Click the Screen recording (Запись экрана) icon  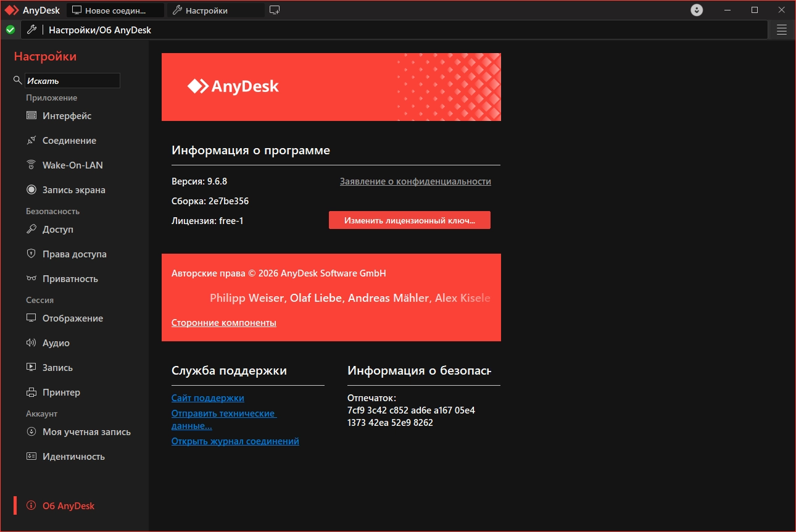click(x=31, y=190)
